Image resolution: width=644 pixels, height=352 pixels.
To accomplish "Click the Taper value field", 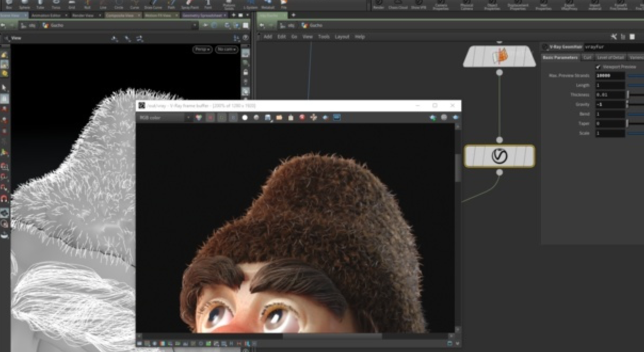I will click(610, 124).
